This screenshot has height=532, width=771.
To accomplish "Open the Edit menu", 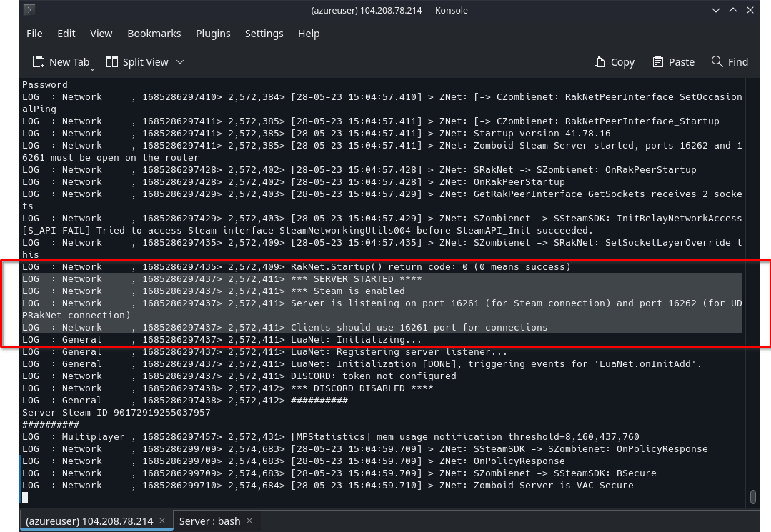I will pos(66,34).
